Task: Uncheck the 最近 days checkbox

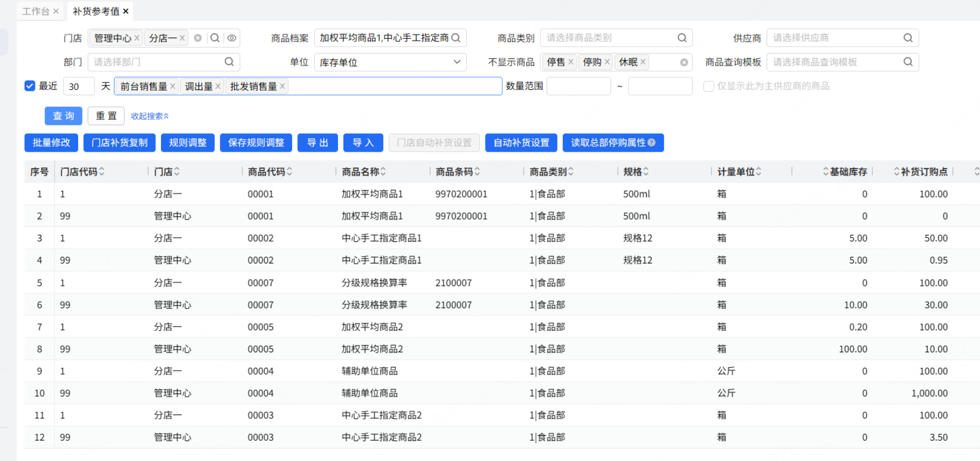Action: point(30,86)
